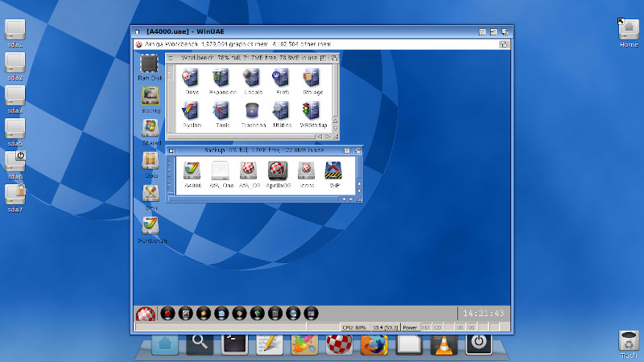
Task: Open Firefox from the dock
Action: (374, 344)
